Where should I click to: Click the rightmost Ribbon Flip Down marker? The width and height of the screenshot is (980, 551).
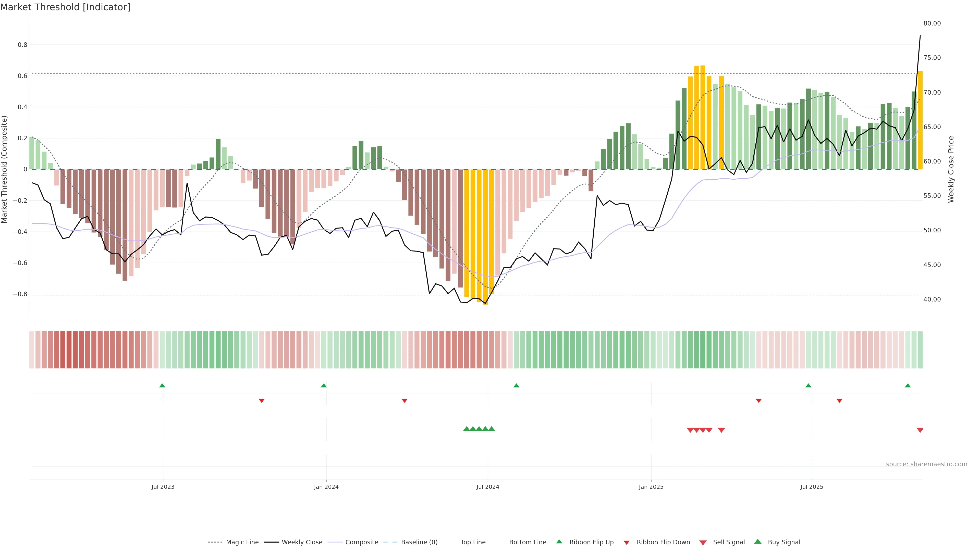839,400
